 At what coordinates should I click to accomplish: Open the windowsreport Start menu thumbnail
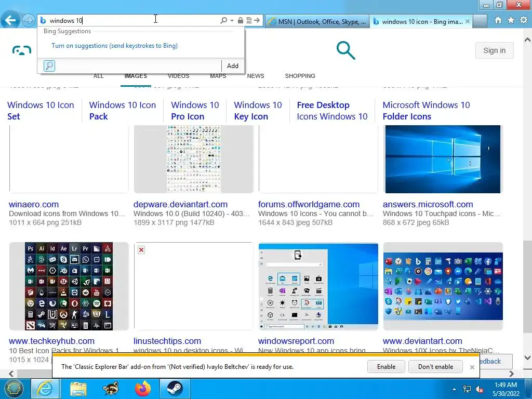click(x=318, y=286)
